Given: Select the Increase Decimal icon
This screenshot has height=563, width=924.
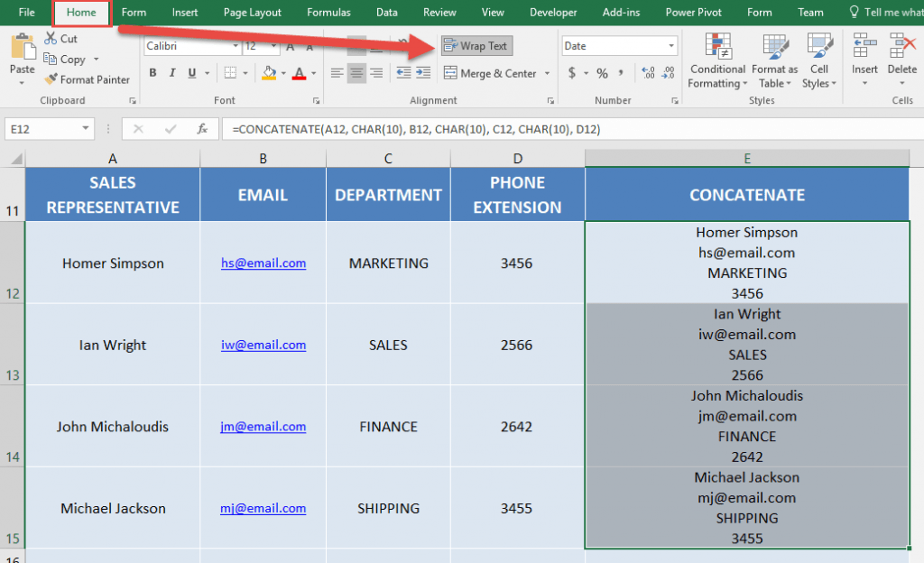Looking at the screenshot, I should coord(648,73).
